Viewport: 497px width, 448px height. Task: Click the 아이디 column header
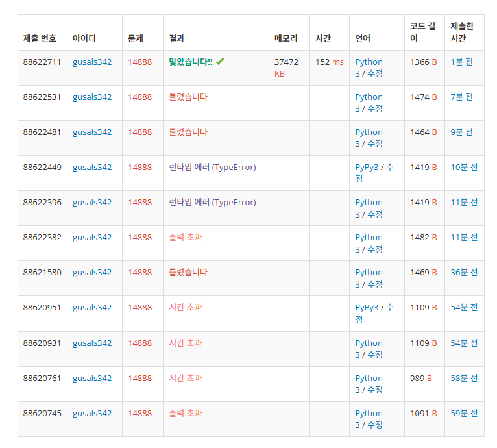pyautogui.click(x=84, y=38)
